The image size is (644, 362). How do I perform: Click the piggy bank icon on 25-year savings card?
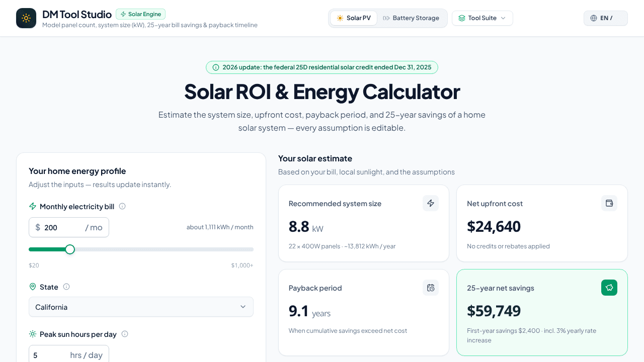[609, 288]
